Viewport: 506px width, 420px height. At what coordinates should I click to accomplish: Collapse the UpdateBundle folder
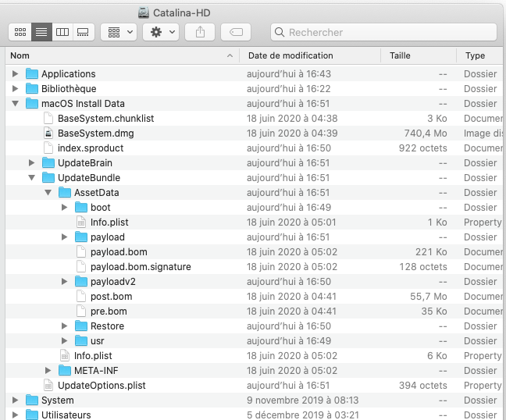tap(31, 178)
